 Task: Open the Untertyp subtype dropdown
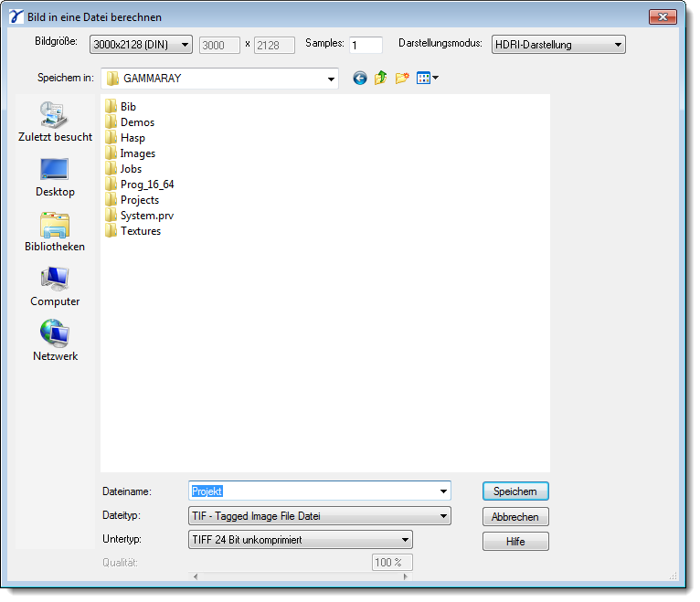(300, 540)
